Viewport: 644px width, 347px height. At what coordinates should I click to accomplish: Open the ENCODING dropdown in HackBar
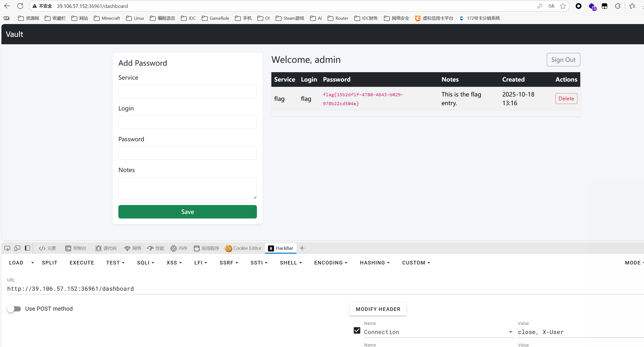pos(331,263)
